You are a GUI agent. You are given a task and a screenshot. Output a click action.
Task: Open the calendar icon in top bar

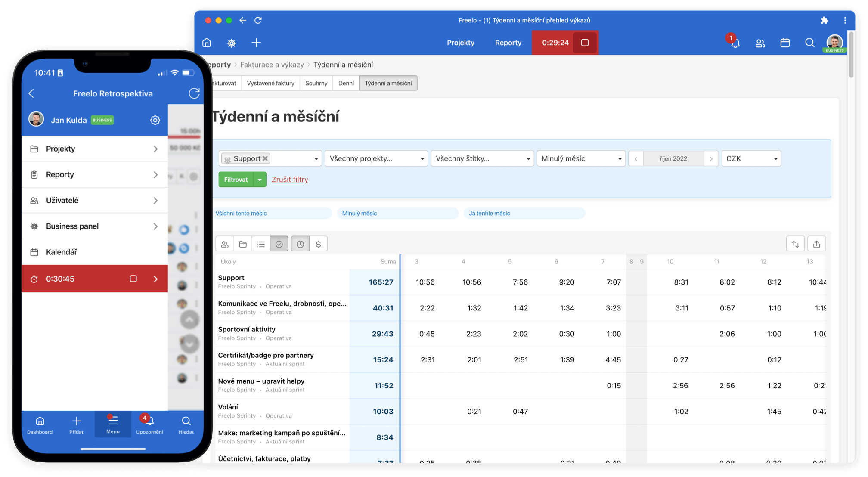(x=785, y=43)
